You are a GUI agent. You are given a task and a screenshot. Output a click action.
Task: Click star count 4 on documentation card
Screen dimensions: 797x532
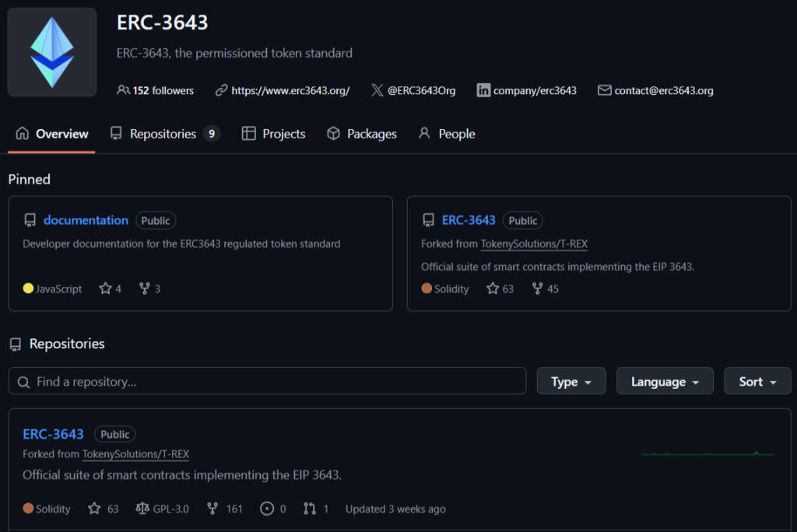point(111,289)
